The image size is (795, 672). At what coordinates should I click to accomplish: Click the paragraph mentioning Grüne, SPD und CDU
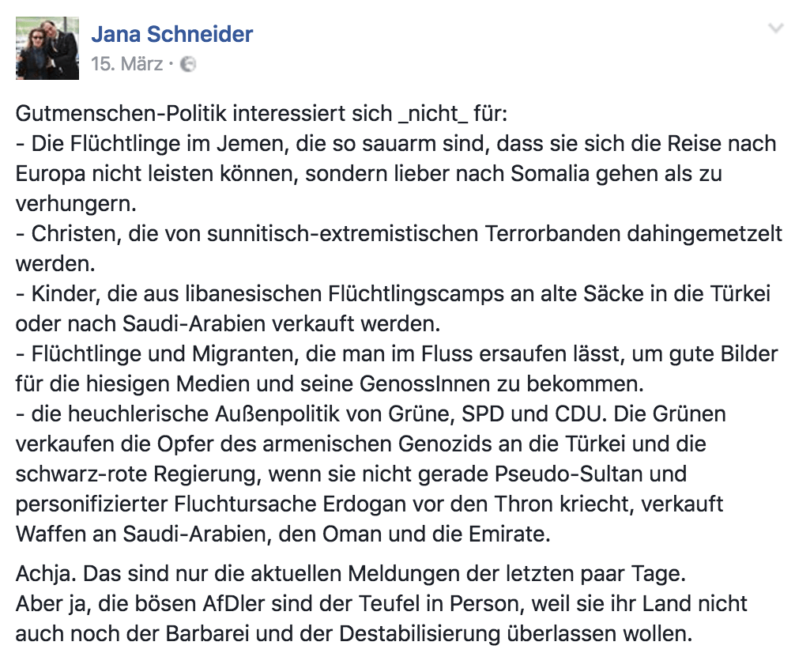pos(370,413)
